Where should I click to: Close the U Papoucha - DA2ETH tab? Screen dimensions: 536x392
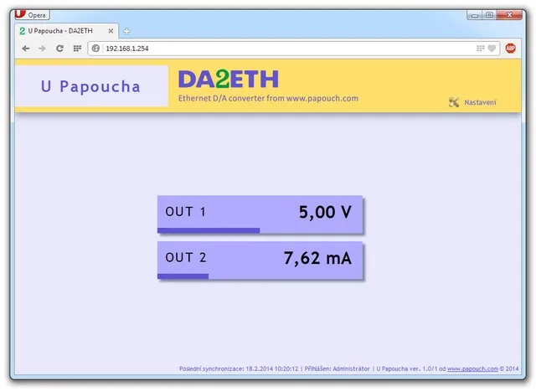[x=111, y=31]
